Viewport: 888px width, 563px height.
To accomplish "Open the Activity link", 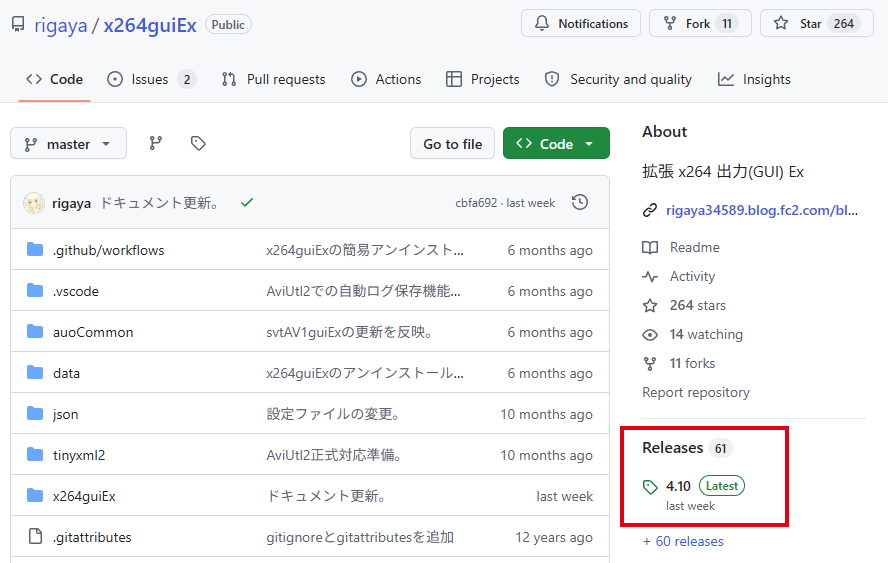I will coord(692,276).
